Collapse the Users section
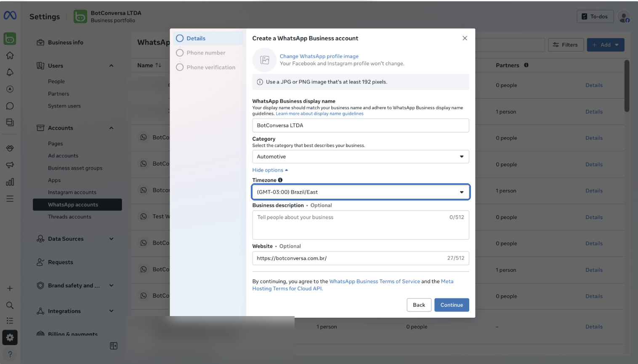This screenshot has width=638, height=364. pyautogui.click(x=112, y=66)
